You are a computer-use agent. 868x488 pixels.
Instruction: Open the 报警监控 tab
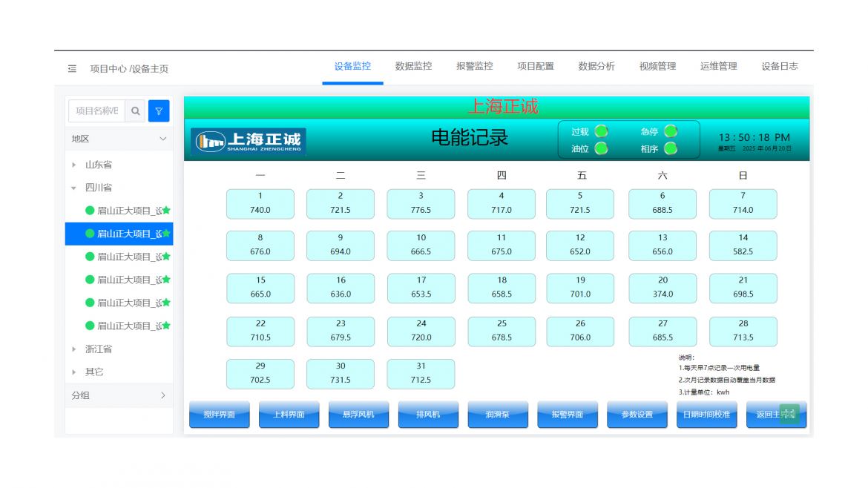point(474,66)
